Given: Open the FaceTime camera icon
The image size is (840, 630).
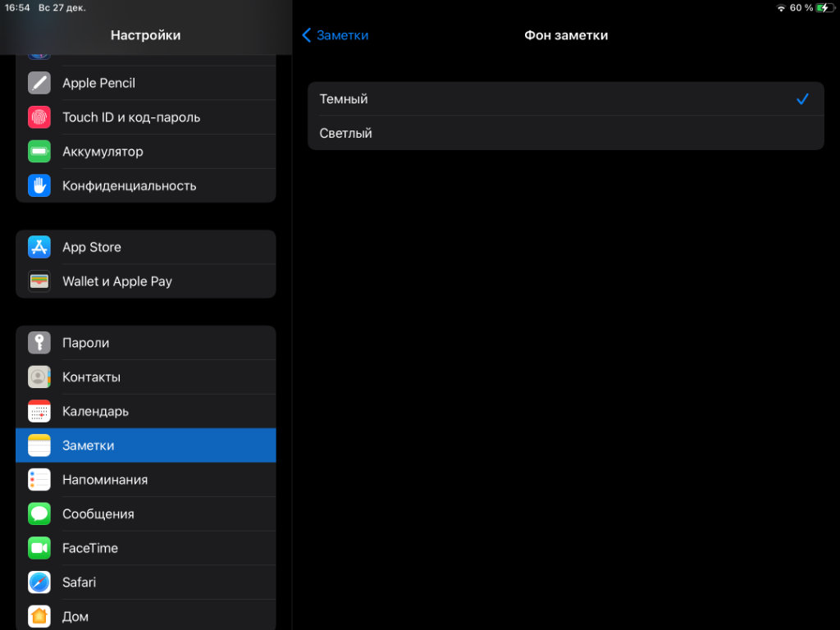Looking at the screenshot, I should tap(39, 548).
